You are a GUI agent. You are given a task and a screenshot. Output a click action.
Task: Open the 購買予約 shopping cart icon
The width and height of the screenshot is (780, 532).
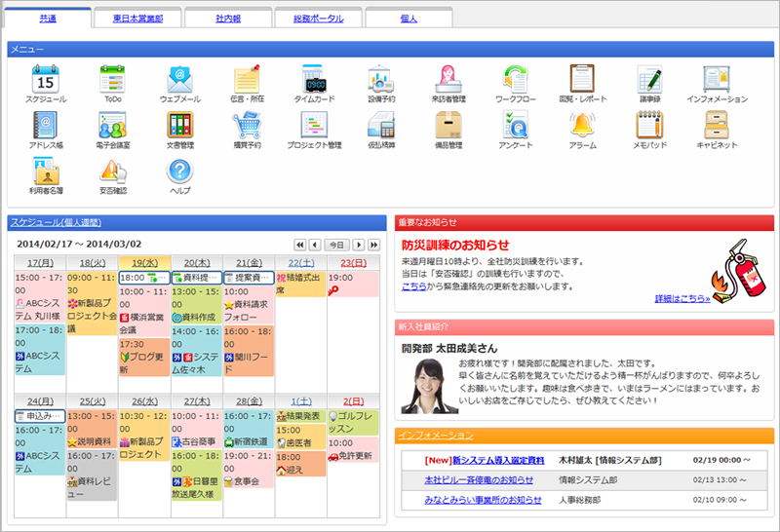pos(248,125)
